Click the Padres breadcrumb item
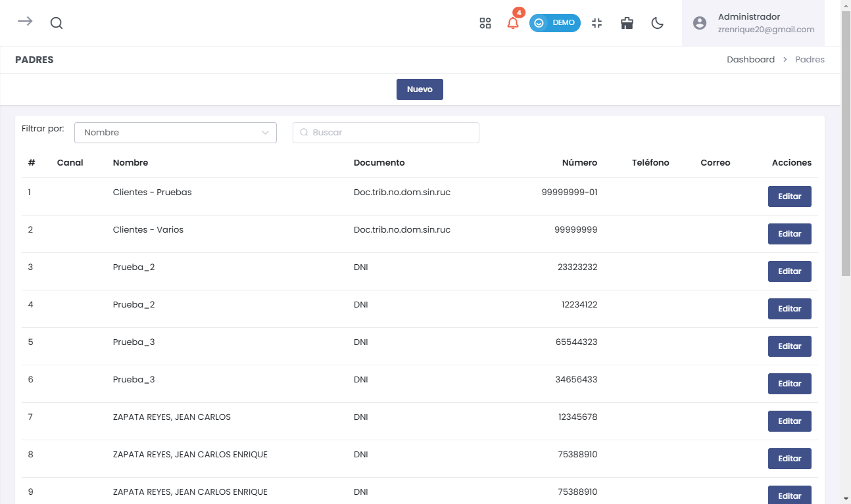Screen dimensions: 851x504 point(810,60)
